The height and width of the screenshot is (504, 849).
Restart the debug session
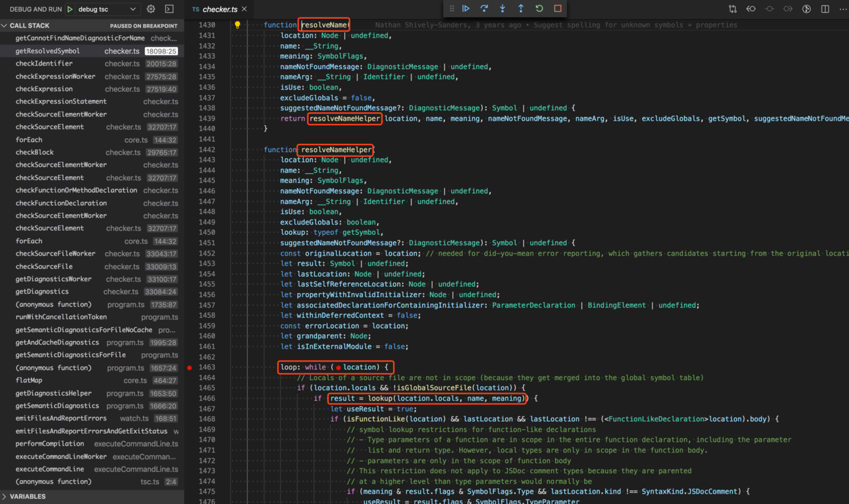(x=540, y=9)
